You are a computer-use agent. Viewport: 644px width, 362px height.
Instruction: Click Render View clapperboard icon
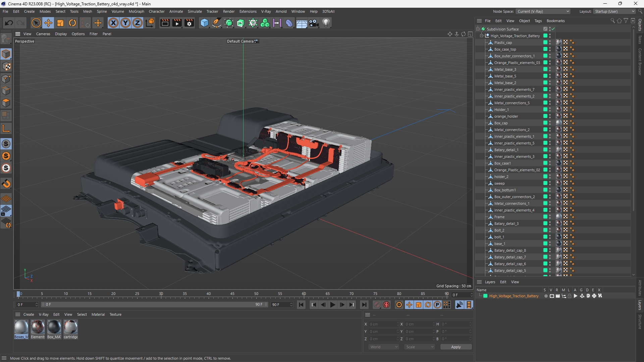coord(165,23)
